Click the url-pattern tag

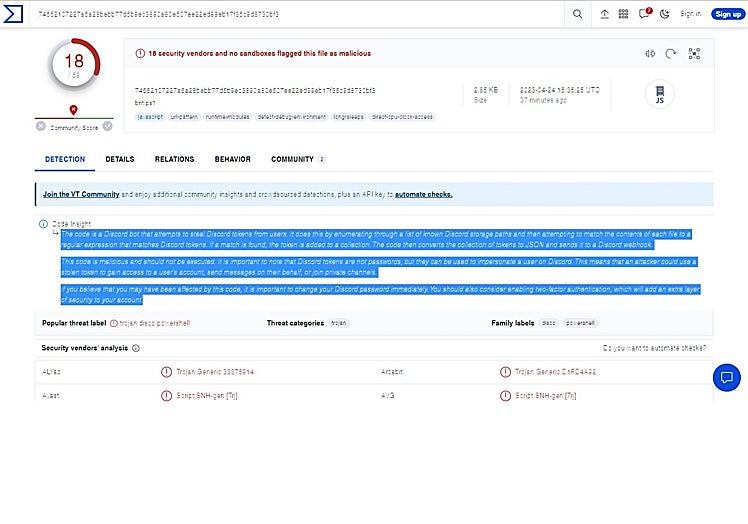pyautogui.click(x=184, y=117)
